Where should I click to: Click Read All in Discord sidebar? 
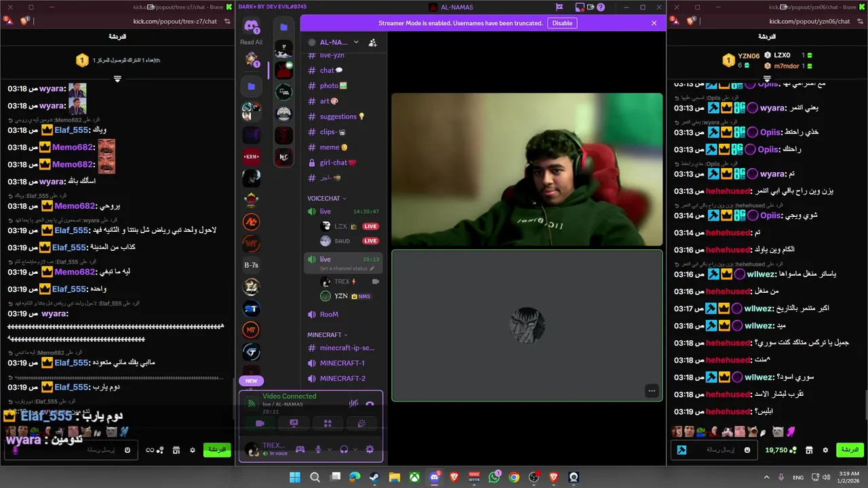[251, 42]
